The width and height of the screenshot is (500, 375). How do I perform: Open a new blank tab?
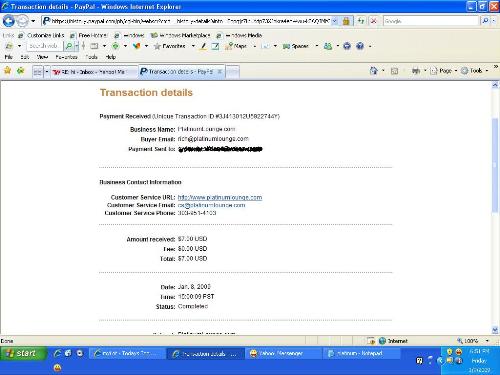coord(233,72)
